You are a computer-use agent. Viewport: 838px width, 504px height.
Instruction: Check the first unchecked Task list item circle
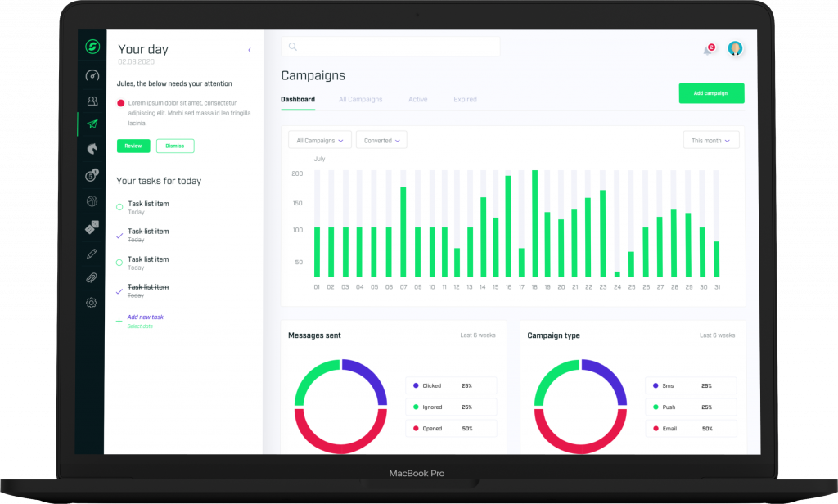coord(119,207)
